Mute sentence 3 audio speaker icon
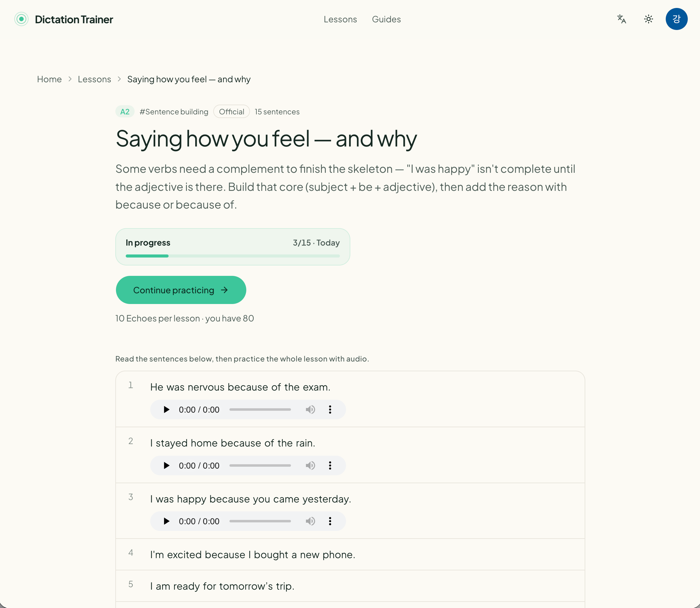 coord(310,521)
